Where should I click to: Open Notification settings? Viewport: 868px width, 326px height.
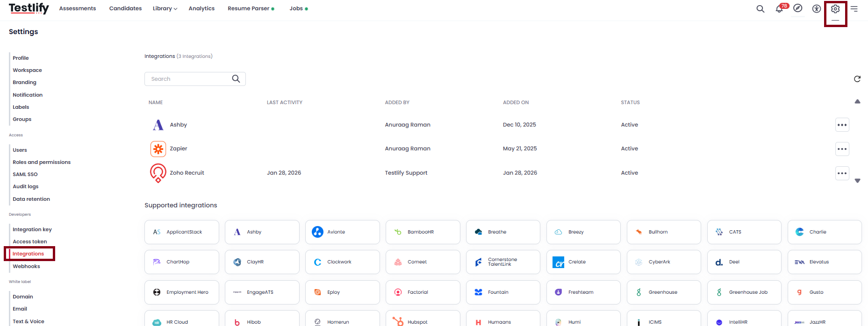click(x=28, y=95)
